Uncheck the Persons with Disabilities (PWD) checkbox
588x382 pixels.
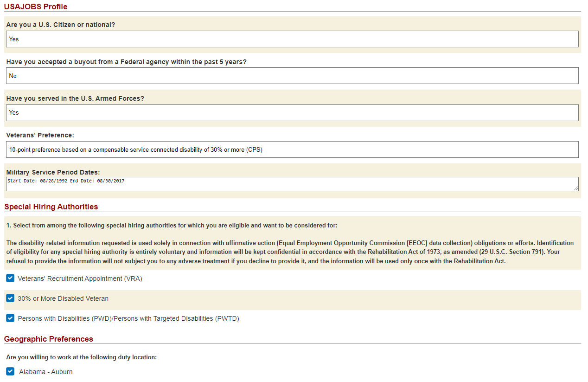pos(10,318)
